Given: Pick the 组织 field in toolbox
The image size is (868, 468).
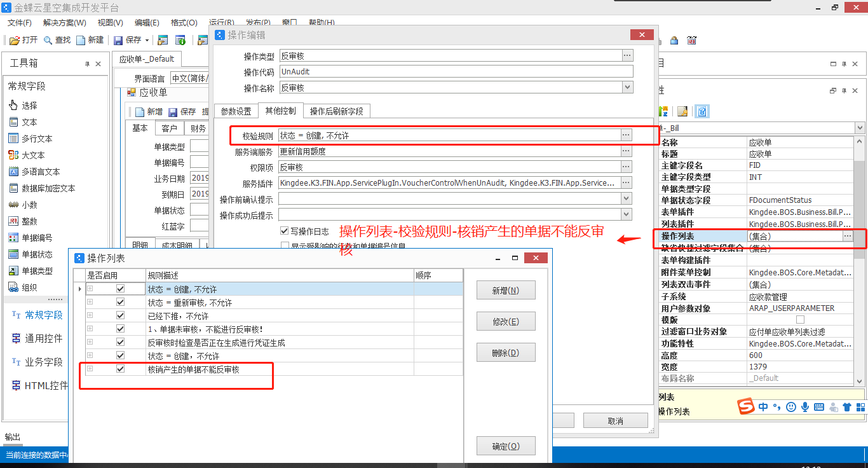Looking at the screenshot, I should coord(23,287).
